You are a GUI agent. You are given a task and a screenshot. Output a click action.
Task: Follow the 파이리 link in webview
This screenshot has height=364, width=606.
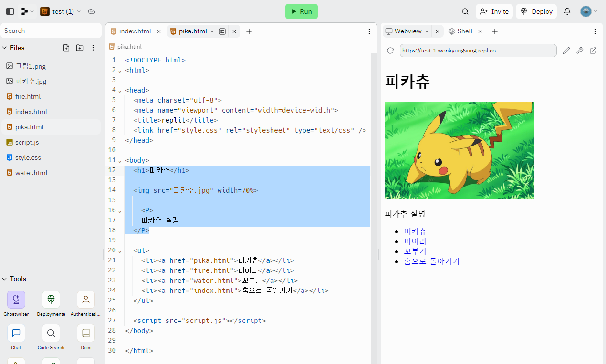click(415, 241)
